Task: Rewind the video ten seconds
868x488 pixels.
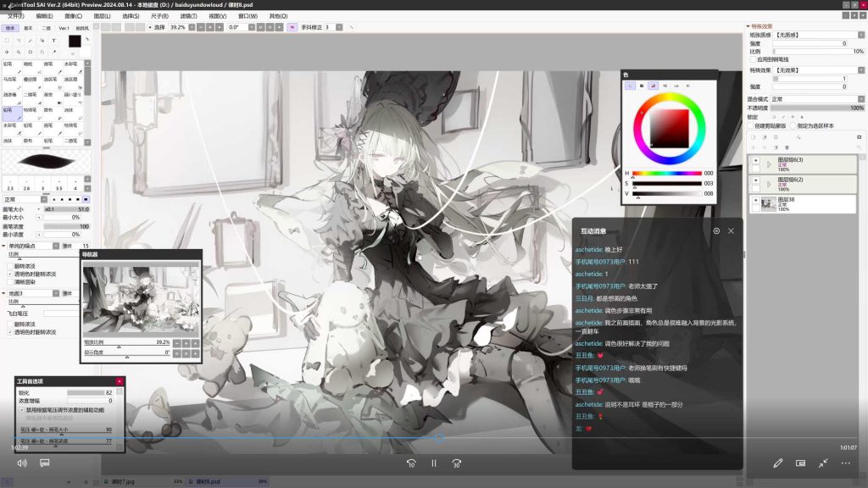Action: [411, 463]
